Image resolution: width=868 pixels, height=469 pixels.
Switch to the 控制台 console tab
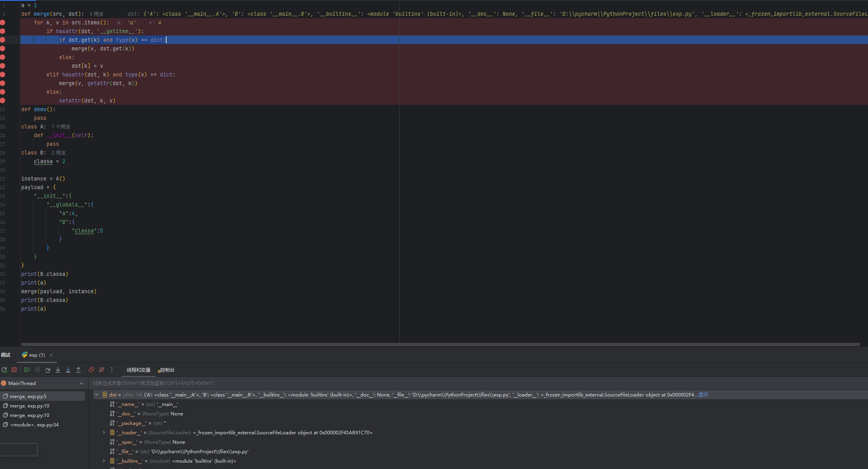point(167,370)
